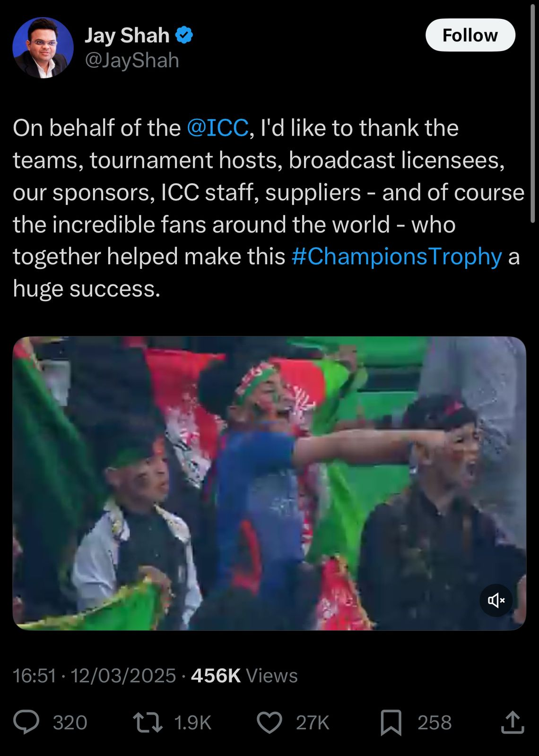Open Jay Shah display name

pos(127,35)
